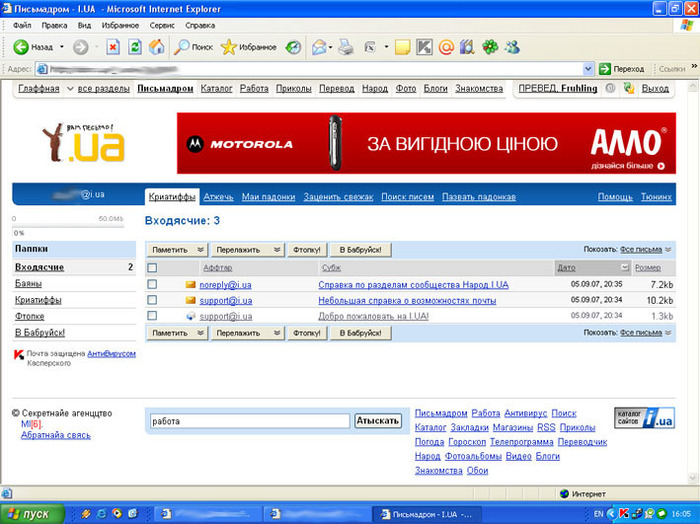This screenshot has height=524, width=700.
Task: Open the Вид menu
Action: coord(84,25)
